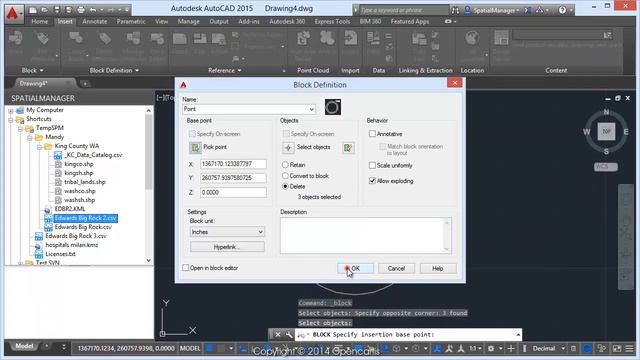Enable the Annotative checkbox

pos(372,133)
